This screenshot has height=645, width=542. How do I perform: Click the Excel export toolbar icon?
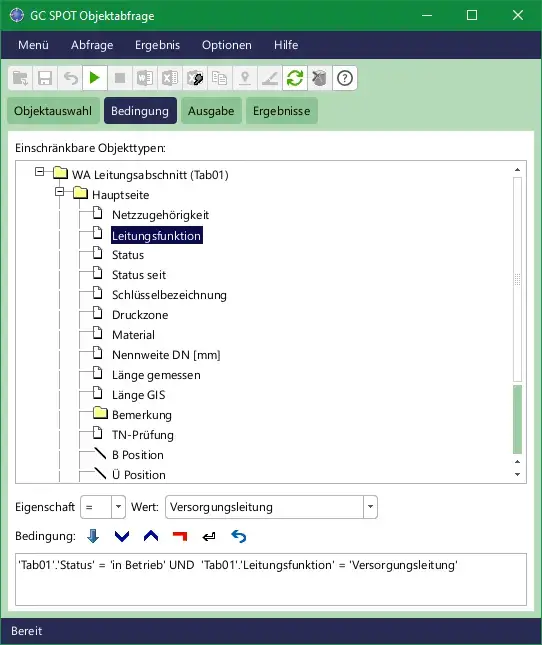[x=170, y=78]
